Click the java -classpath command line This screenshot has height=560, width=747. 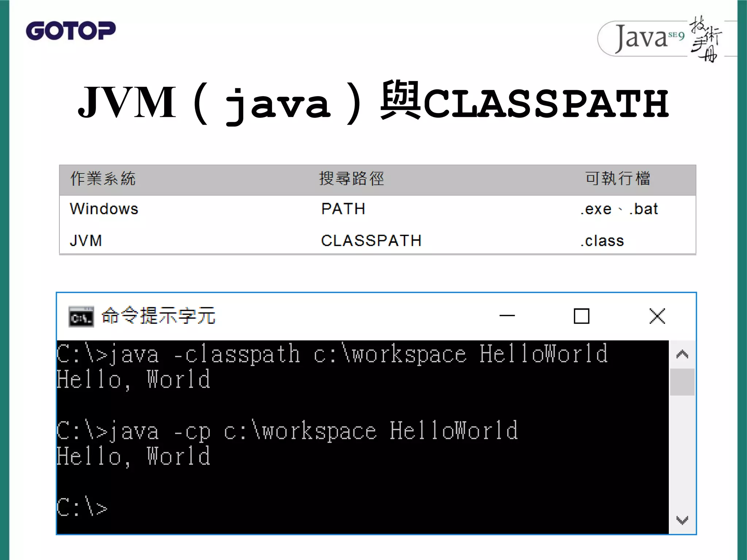(x=333, y=354)
